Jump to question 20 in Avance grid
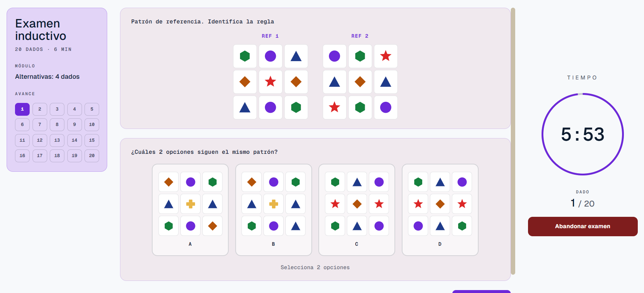The height and width of the screenshot is (293, 644). (x=92, y=156)
